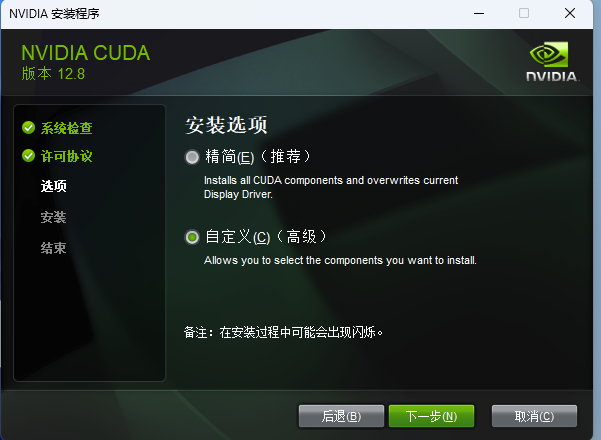The image size is (601, 440).
Task: Go to the next step with 下一步(N)
Action: pyautogui.click(x=431, y=416)
